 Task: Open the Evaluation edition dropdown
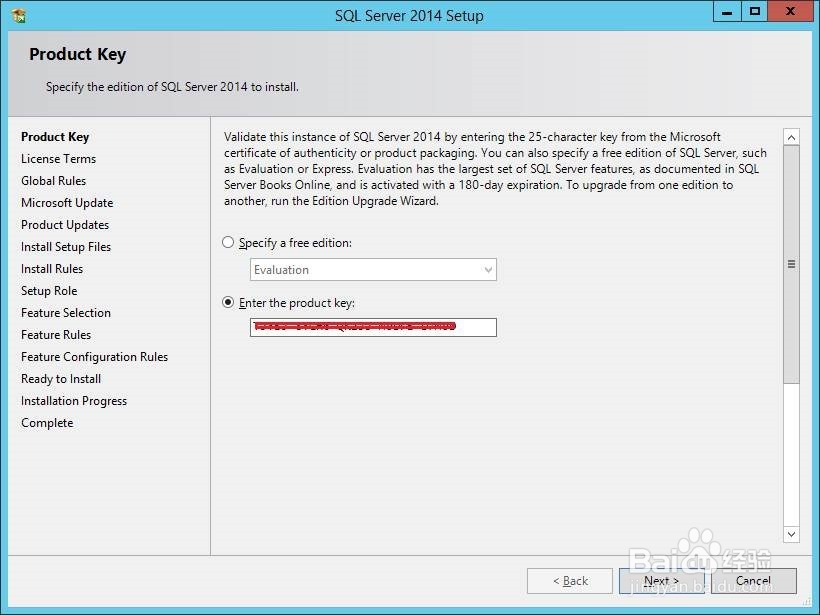pos(373,270)
